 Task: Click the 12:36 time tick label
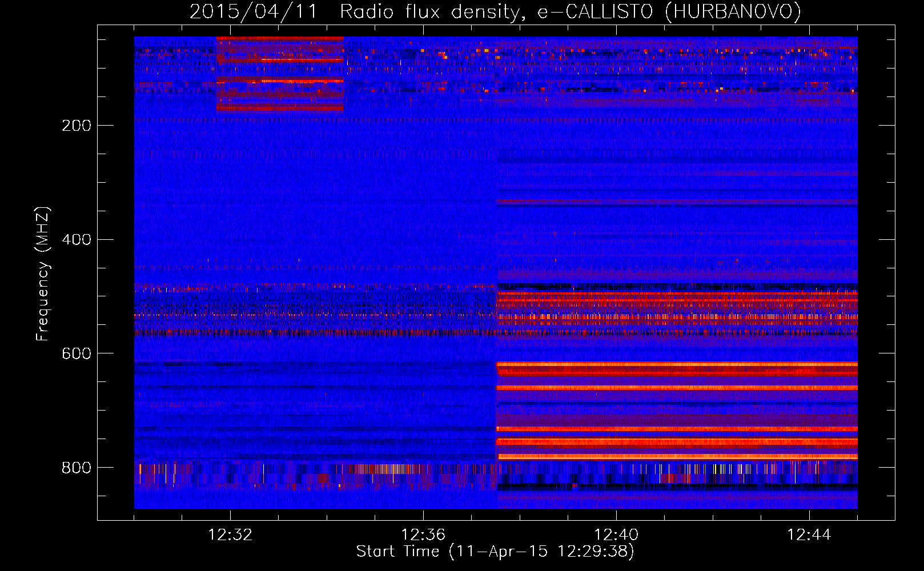coord(423,535)
